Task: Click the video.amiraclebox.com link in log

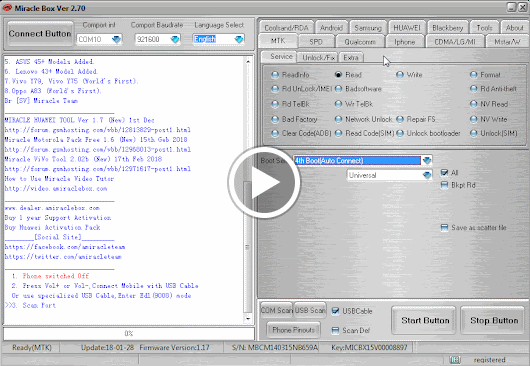Action: pos(56,189)
